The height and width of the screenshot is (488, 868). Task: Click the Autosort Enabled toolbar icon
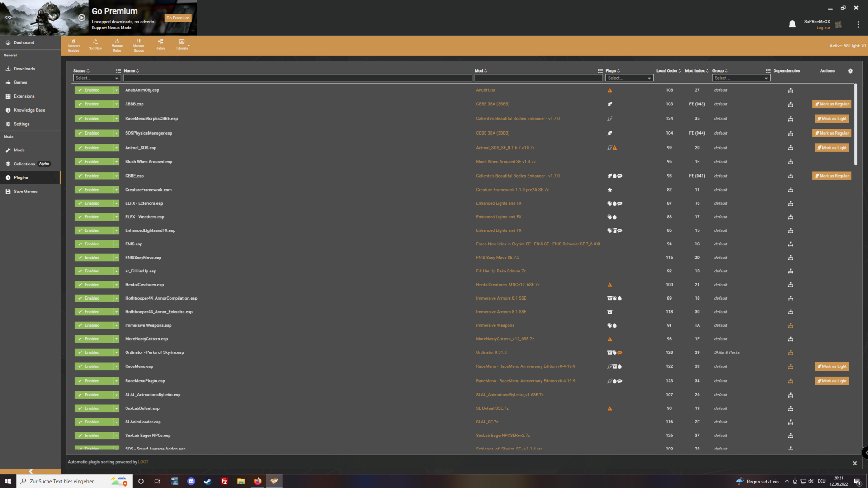[73, 45]
